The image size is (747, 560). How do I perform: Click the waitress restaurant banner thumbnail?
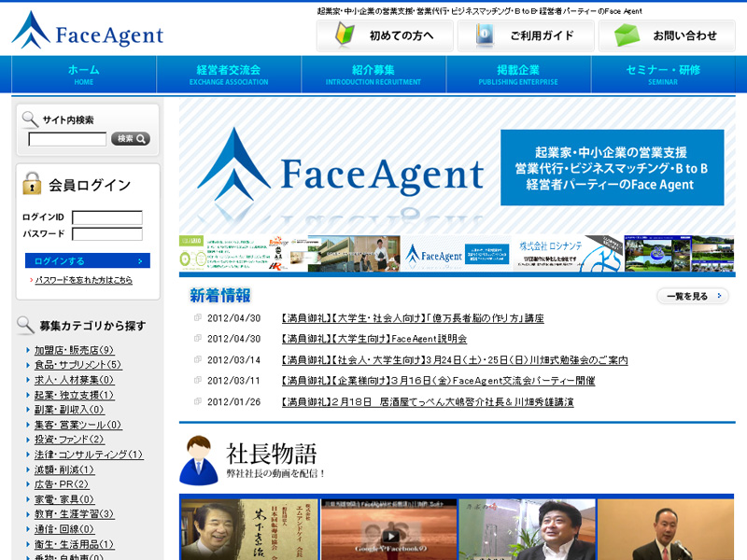click(x=345, y=254)
